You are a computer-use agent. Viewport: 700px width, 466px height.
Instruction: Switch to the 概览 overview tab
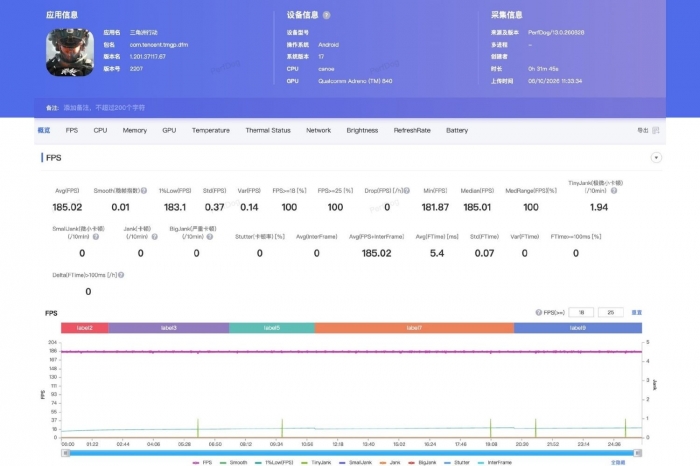point(44,130)
